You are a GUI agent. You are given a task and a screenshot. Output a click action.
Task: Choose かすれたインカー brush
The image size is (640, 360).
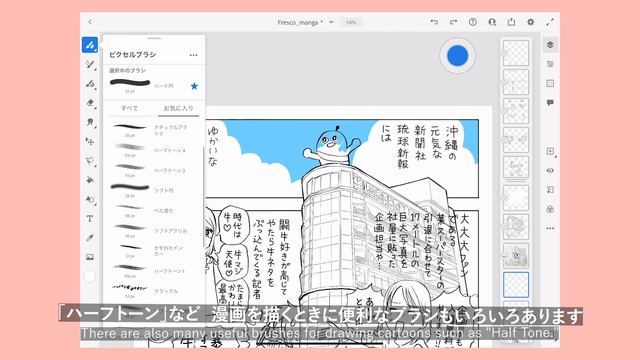(153, 250)
